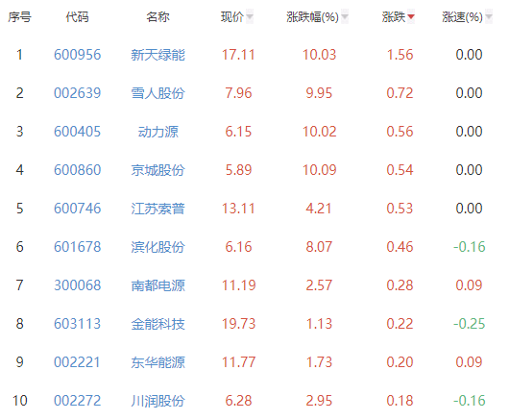This screenshot has height=420, width=509.
Task: Select price 5.89 for 京城股份
Action: point(238,170)
